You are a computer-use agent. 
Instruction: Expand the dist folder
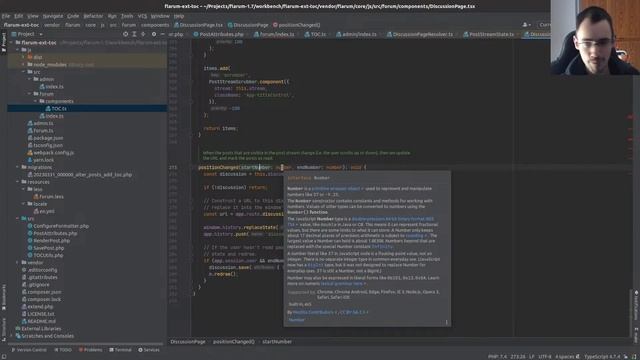(23, 57)
